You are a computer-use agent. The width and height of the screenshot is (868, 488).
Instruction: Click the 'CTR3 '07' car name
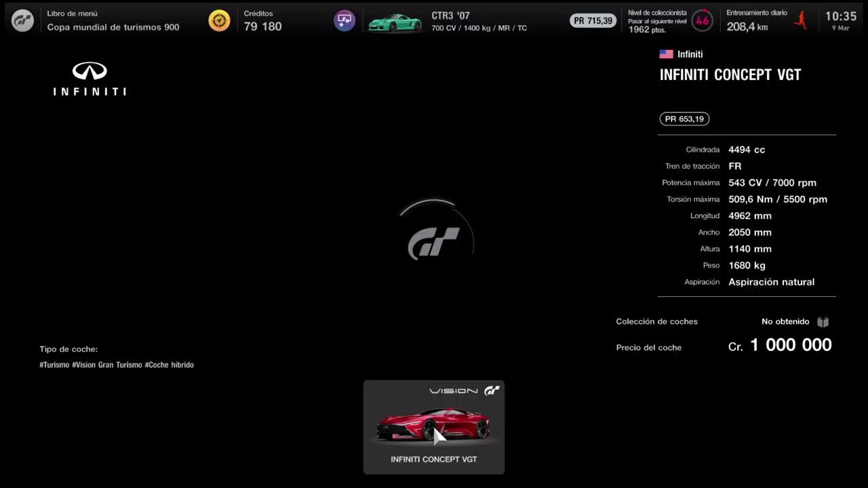pos(450,16)
